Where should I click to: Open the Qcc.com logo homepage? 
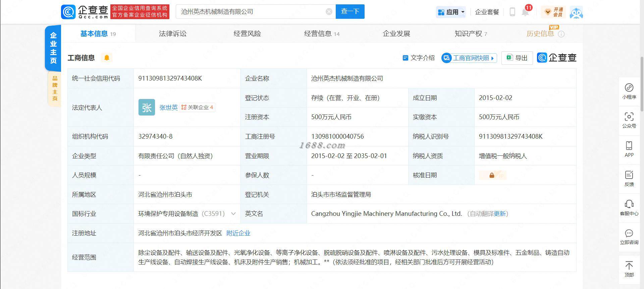[x=85, y=12]
